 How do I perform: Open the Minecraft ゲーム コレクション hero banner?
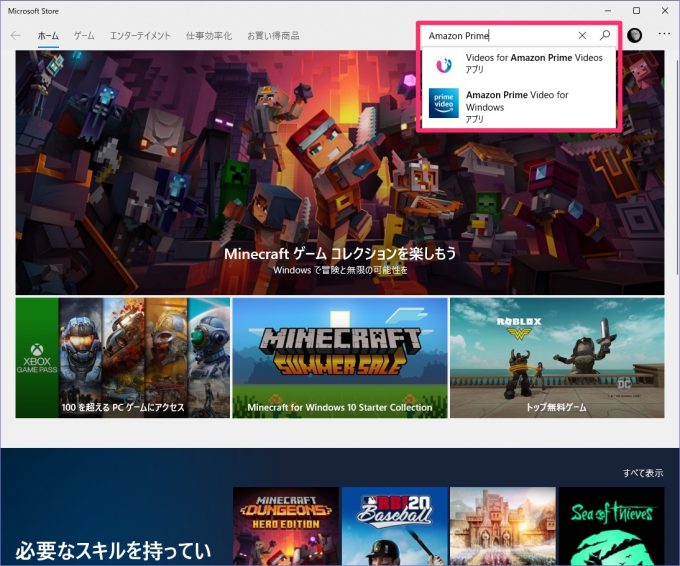(340, 173)
